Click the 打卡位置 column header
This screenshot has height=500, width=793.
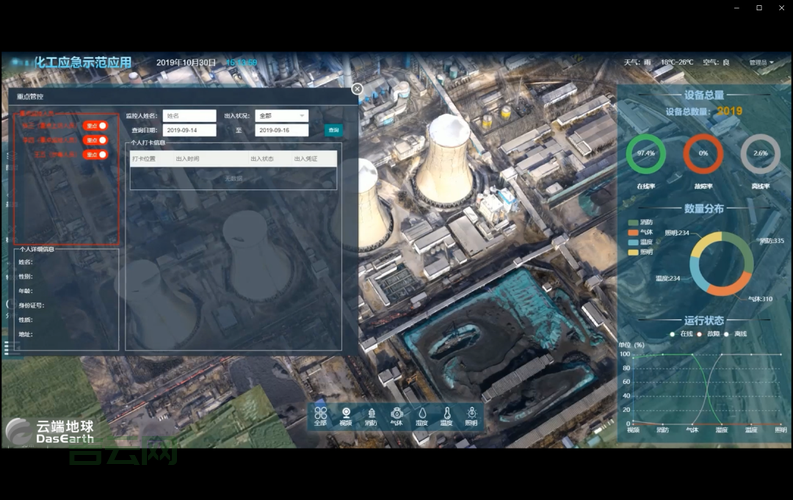(x=144, y=158)
